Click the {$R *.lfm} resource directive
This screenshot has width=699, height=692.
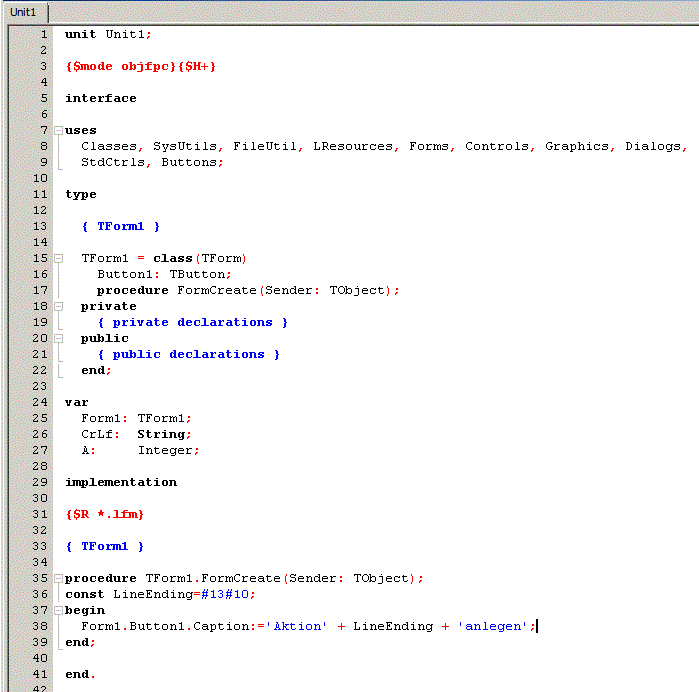(x=104, y=514)
